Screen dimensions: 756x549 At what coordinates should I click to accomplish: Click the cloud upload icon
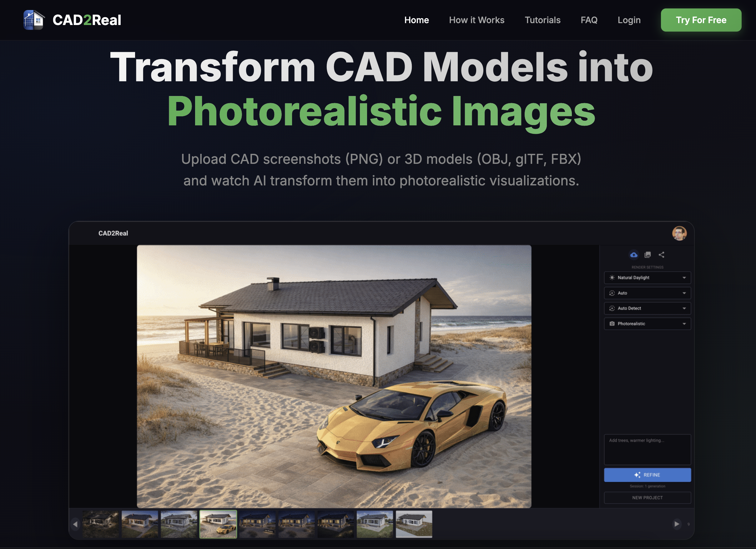pyautogui.click(x=634, y=255)
